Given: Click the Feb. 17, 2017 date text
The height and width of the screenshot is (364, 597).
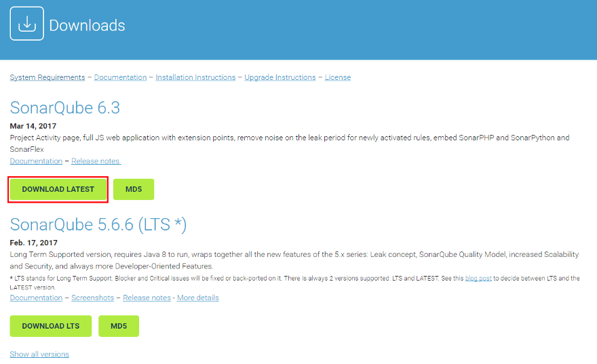Looking at the screenshot, I should (33, 243).
